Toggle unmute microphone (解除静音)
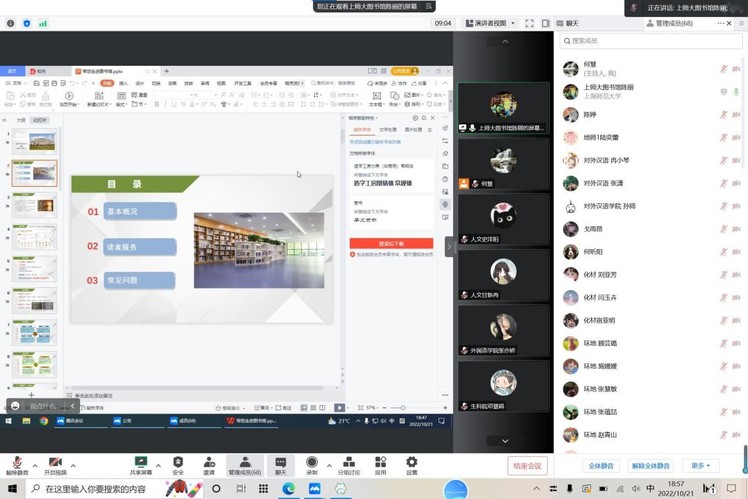The height and width of the screenshot is (499, 748). [17, 463]
